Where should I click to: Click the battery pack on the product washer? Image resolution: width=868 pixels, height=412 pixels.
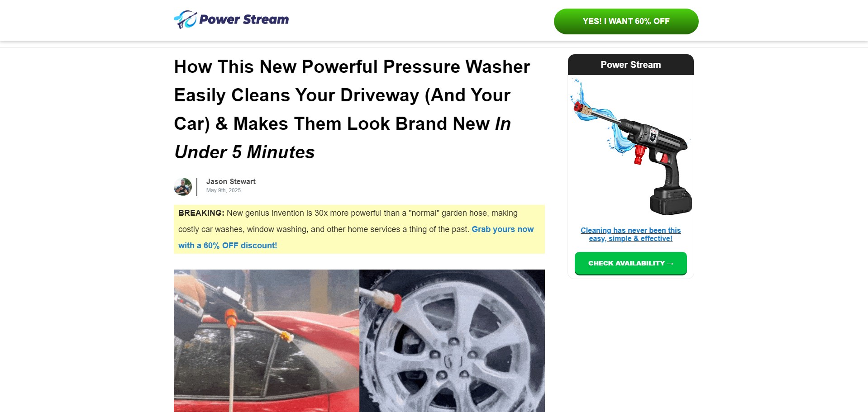[x=671, y=202]
